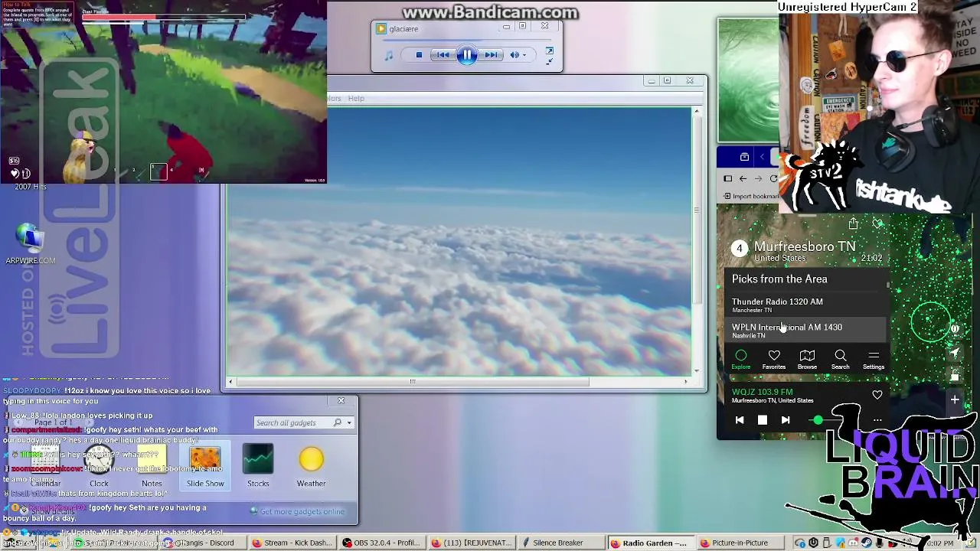The width and height of the screenshot is (980, 551).
Task: Center map on my location arrow
Action: coord(955,353)
